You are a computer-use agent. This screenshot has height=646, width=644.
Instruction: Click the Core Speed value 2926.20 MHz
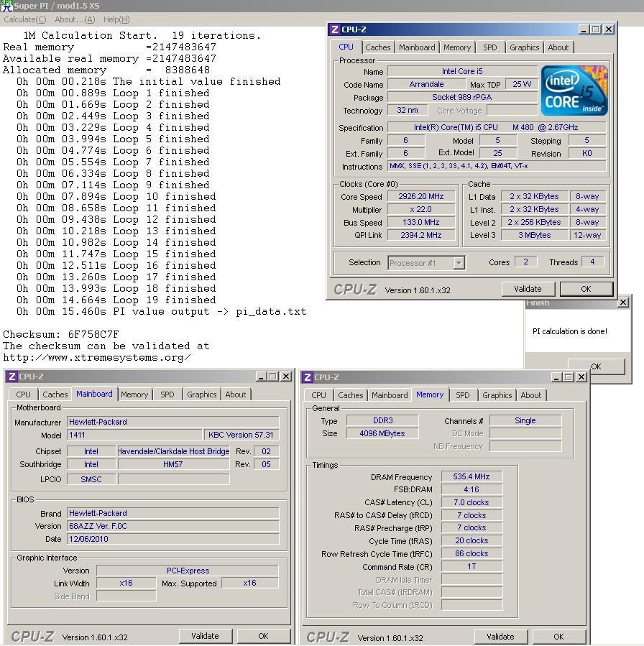(x=421, y=196)
